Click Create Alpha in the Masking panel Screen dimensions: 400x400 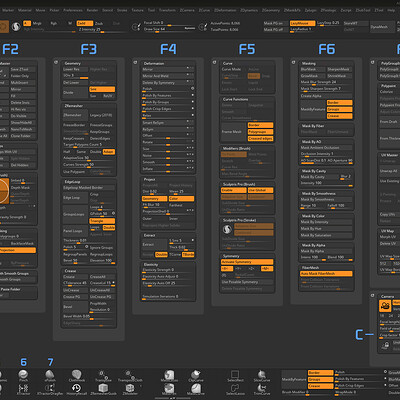(x=326, y=96)
